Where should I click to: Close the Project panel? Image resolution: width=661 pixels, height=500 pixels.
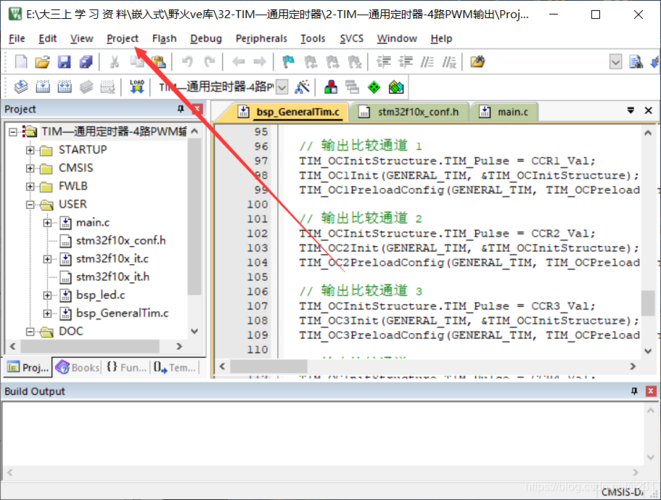(197, 109)
